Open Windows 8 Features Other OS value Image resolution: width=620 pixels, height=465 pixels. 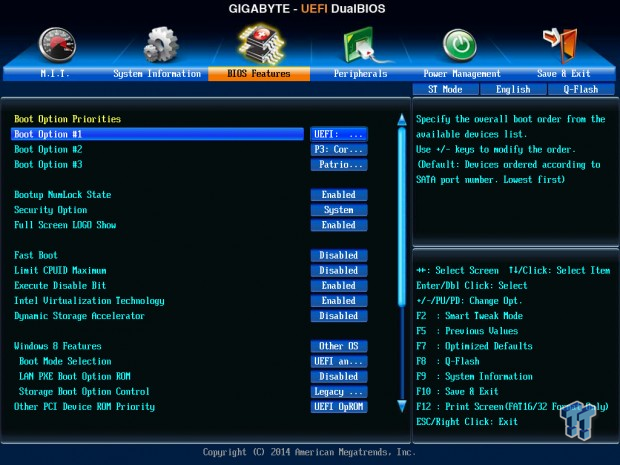pyautogui.click(x=339, y=346)
